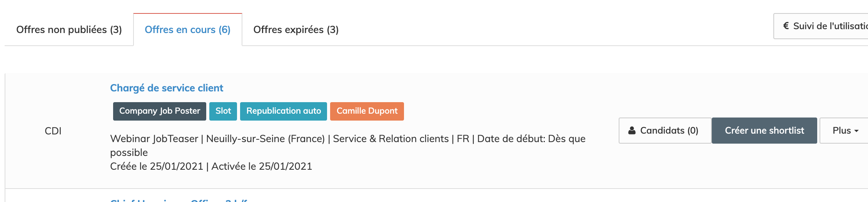Viewport: 868px width, 202px height.
Task: Open the Chargé de service client offer
Action: pyautogui.click(x=166, y=88)
